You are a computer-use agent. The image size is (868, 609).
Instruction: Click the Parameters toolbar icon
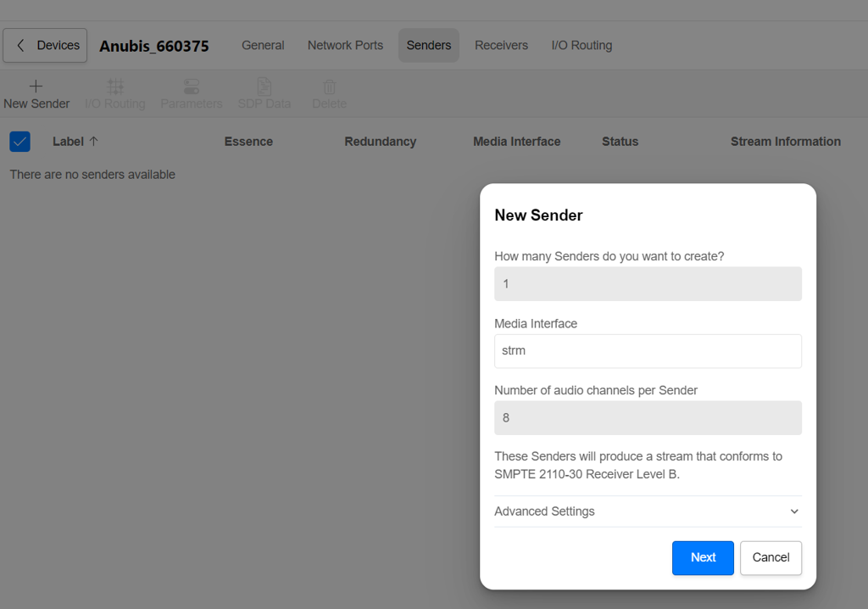[192, 87]
